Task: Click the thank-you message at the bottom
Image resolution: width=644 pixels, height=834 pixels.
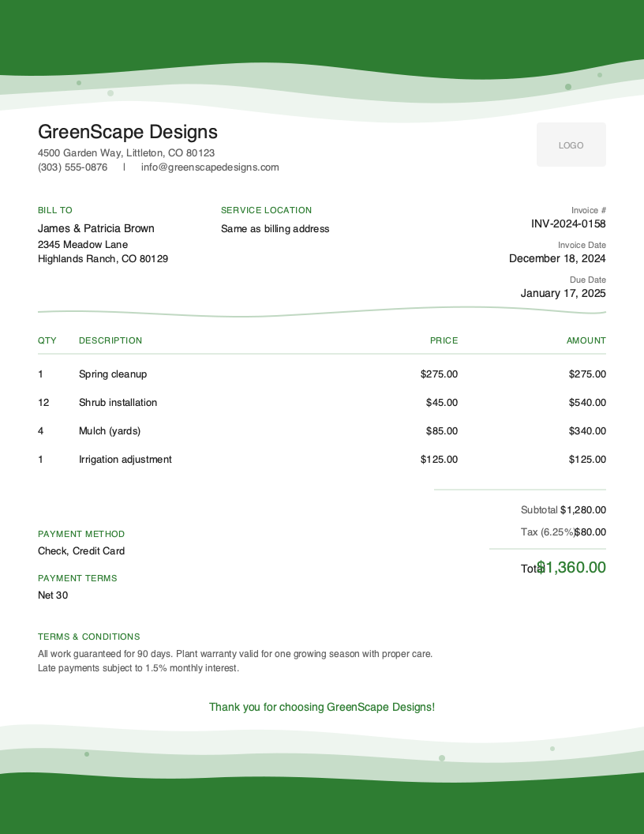Action: pos(321,707)
